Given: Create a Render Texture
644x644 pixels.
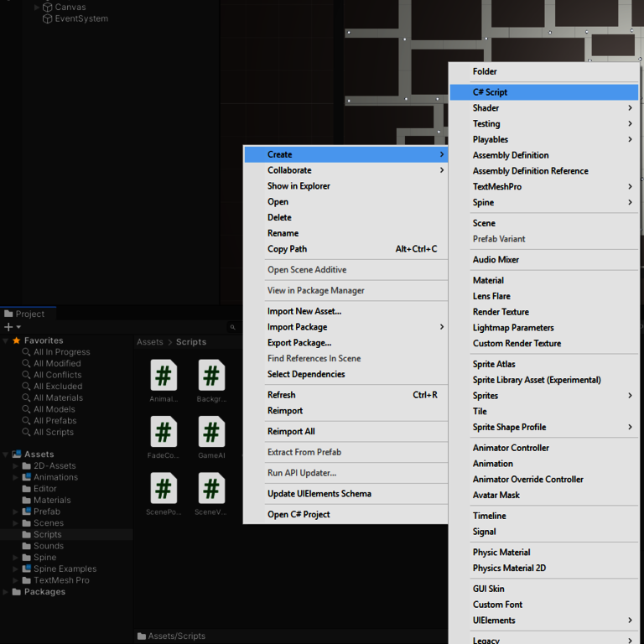Looking at the screenshot, I should [x=543, y=312].
